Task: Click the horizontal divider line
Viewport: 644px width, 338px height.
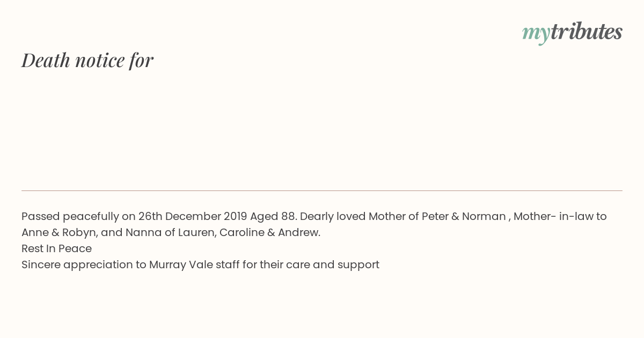Action: tap(322, 190)
